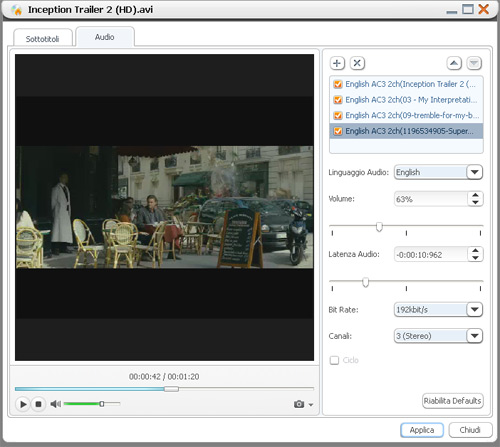Select track English AC3 2ch(Inception Trailer 2
Image resolution: width=500 pixels, height=447 pixels.
point(406,84)
